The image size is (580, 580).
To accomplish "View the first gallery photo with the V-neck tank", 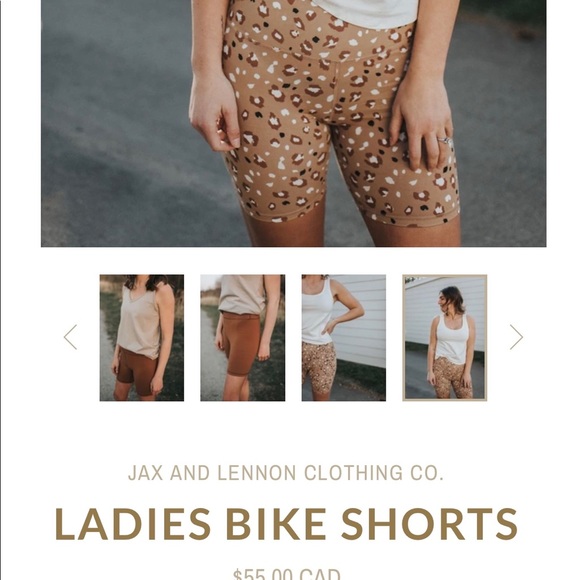I will point(142,338).
